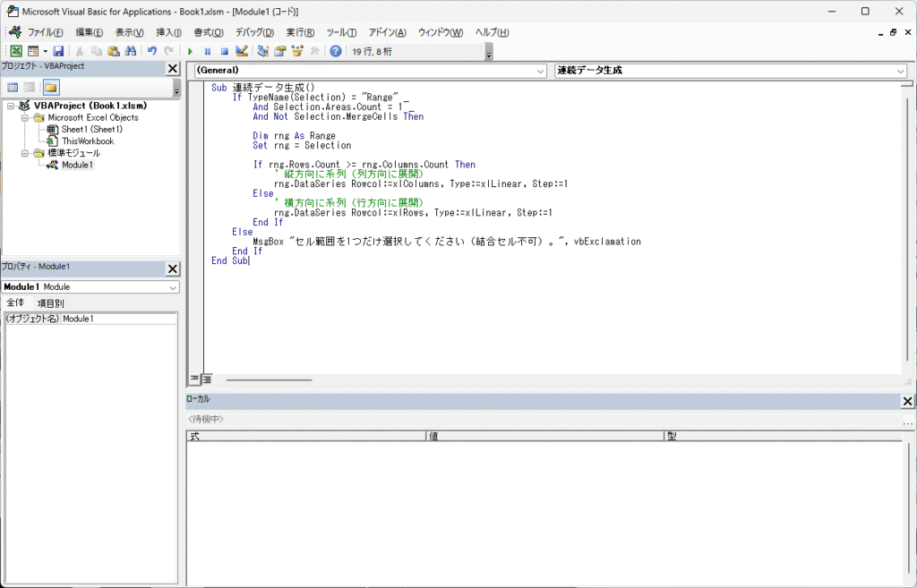Click the Break (pause) toolbar icon

coord(207,52)
